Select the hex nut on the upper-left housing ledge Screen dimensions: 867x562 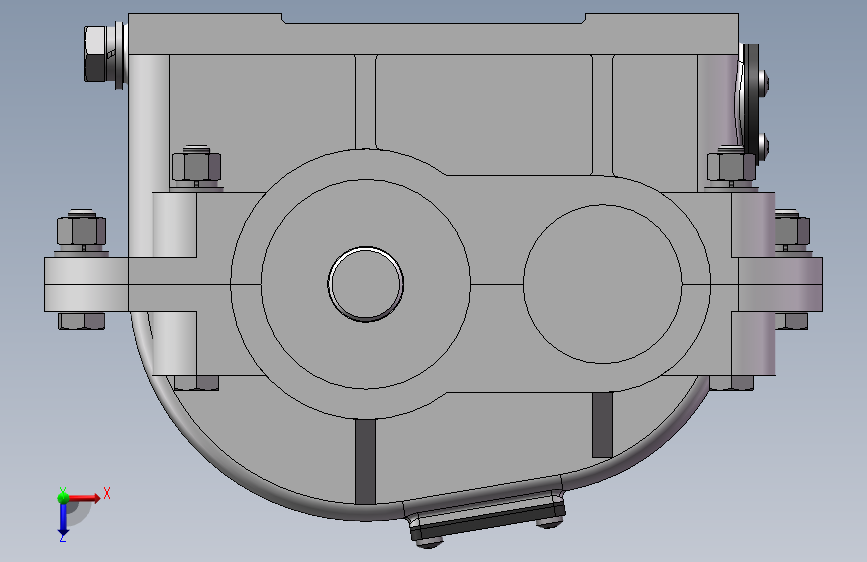(196, 166)
